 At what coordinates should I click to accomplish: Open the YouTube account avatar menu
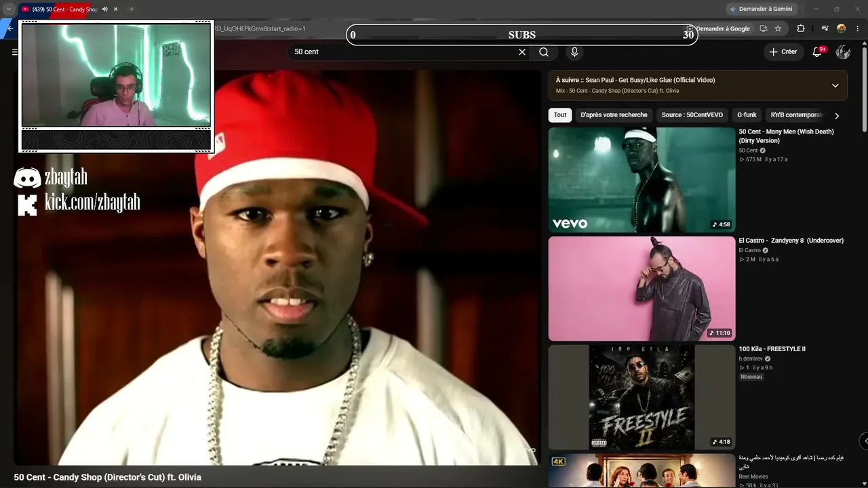843,52
